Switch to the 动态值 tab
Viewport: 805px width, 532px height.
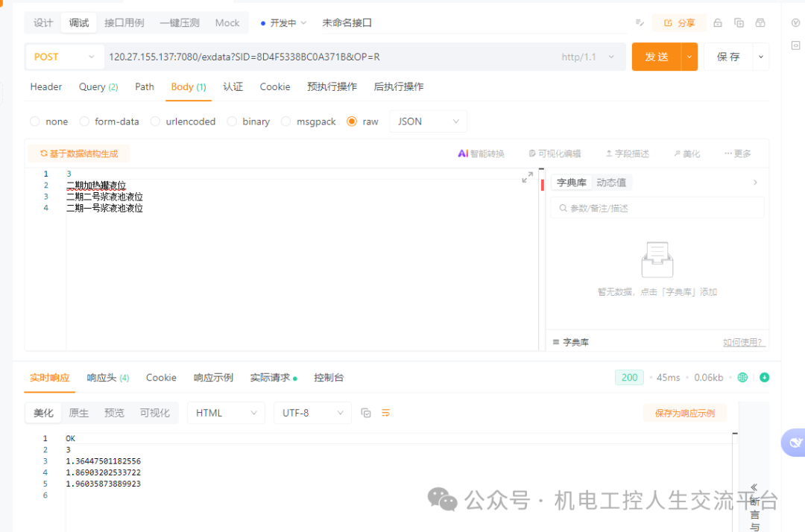[x=611, y=183]
